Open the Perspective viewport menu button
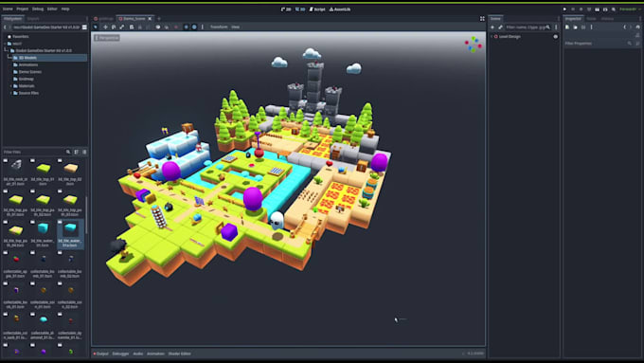Viewport: 644px width, 363px height. [x=107, y=38]
